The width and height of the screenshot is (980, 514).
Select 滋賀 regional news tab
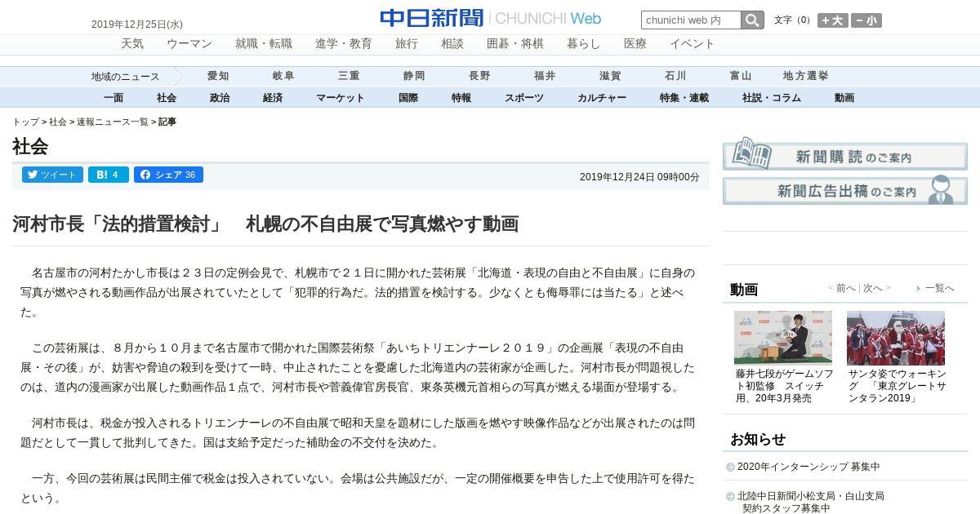click(610, 76)
